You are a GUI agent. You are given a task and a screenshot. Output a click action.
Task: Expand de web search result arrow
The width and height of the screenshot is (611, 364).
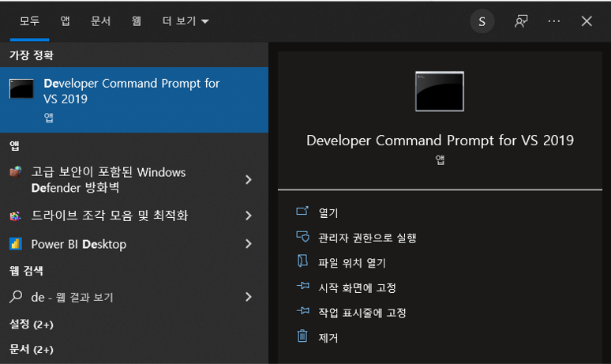click(249, 297)
